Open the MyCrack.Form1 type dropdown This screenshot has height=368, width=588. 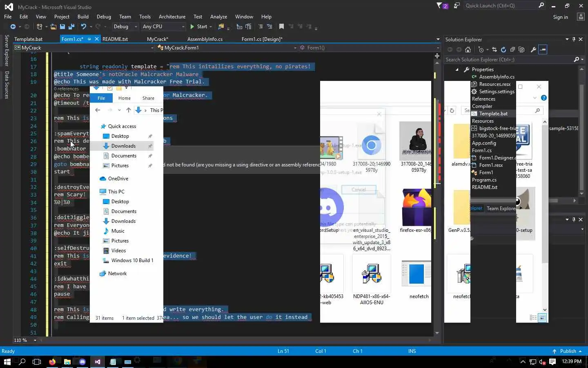click(227, 48)
